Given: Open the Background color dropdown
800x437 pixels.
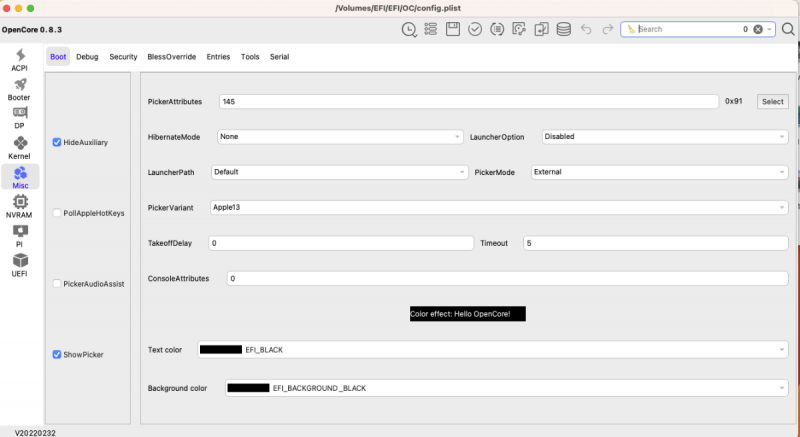Looking at the screenshot, I should pos(507,388).
